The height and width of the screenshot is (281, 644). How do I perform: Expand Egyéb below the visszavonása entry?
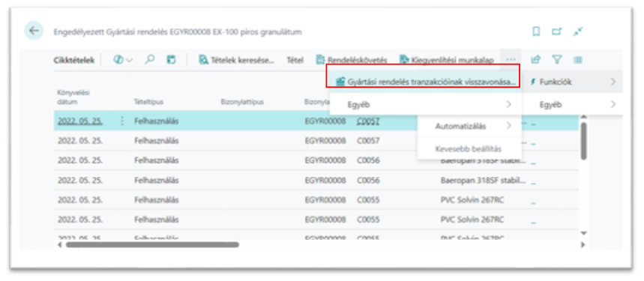426,104
